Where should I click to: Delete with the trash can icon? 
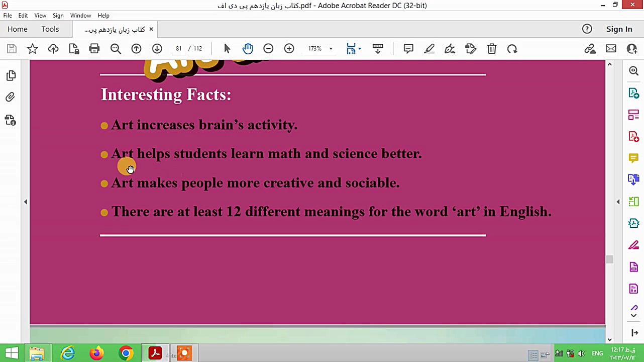492,49
